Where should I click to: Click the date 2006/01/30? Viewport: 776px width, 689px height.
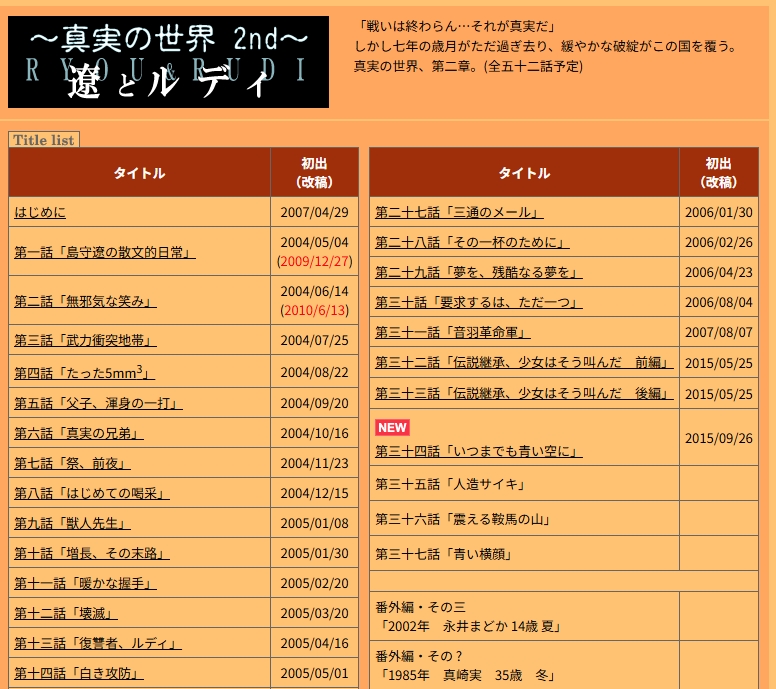pos(719,212)
